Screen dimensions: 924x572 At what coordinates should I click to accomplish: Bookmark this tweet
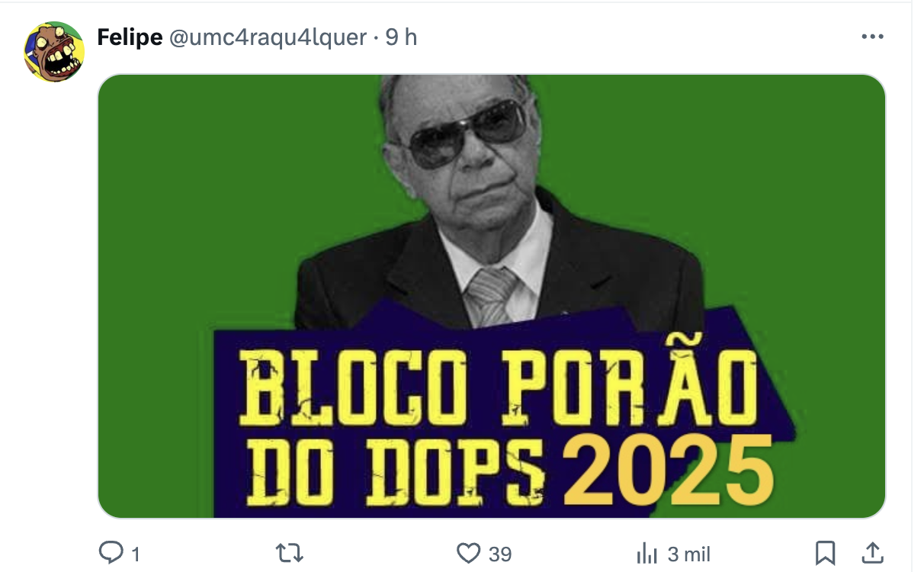pyautogui.click(x=826, y=553)
